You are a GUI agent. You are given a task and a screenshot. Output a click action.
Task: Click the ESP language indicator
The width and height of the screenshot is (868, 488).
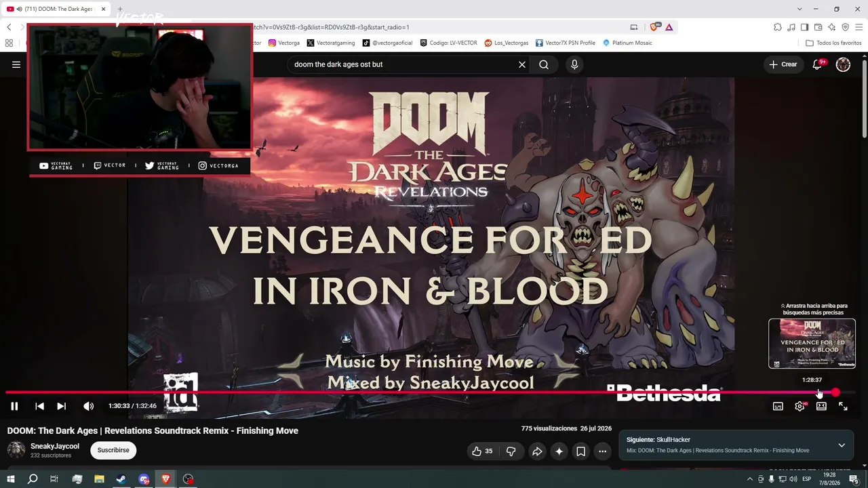click(x=807, y=479)
